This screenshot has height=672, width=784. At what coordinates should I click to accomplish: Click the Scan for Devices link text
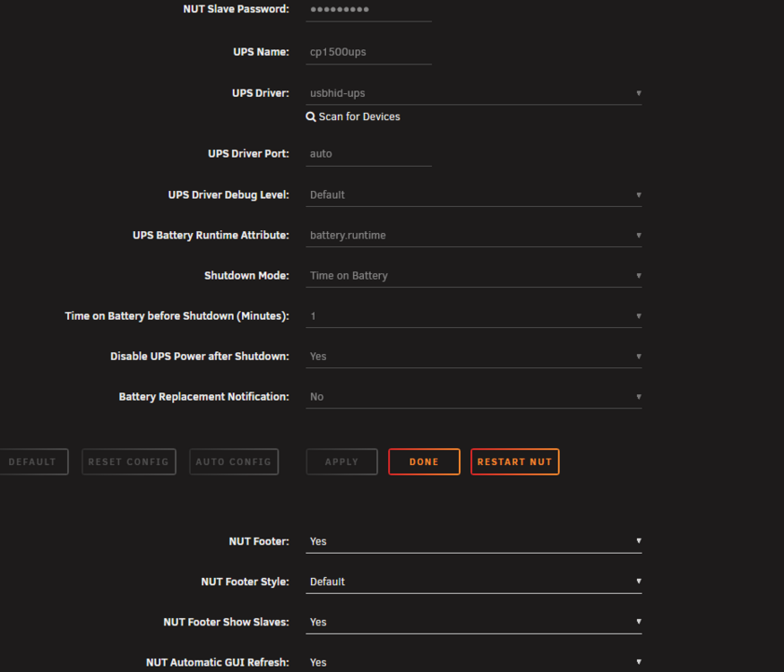point(359,116)
